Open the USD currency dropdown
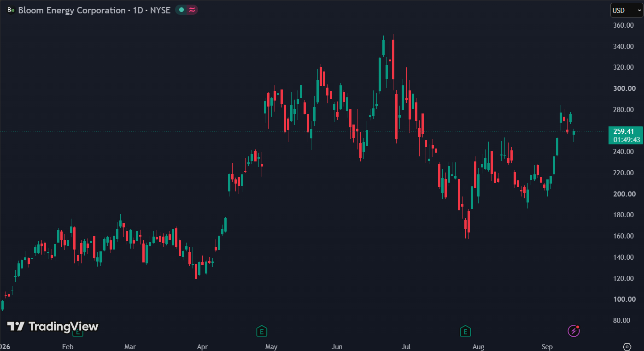 click(x=626, y=10)
